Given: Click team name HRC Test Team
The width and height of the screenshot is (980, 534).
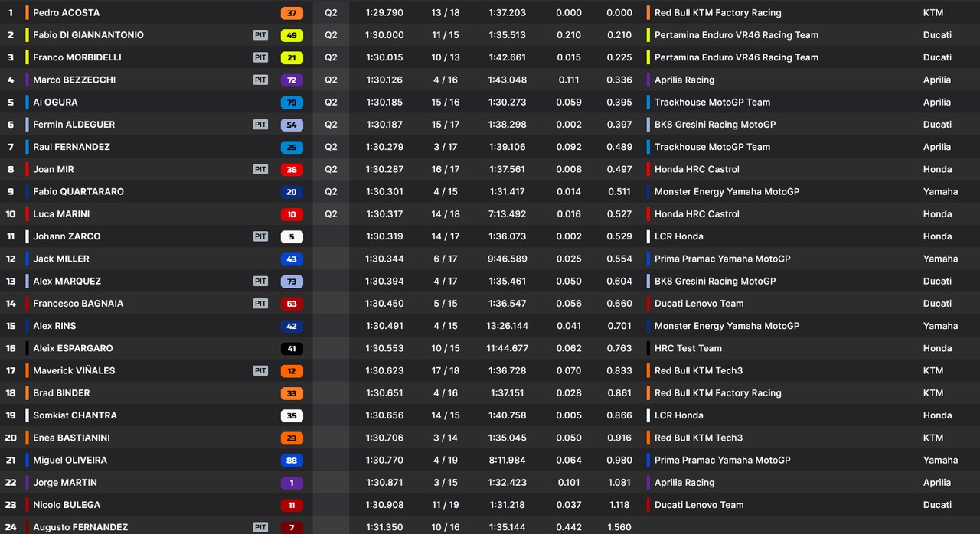Looking at the screenshot, I should click(688, 348).
